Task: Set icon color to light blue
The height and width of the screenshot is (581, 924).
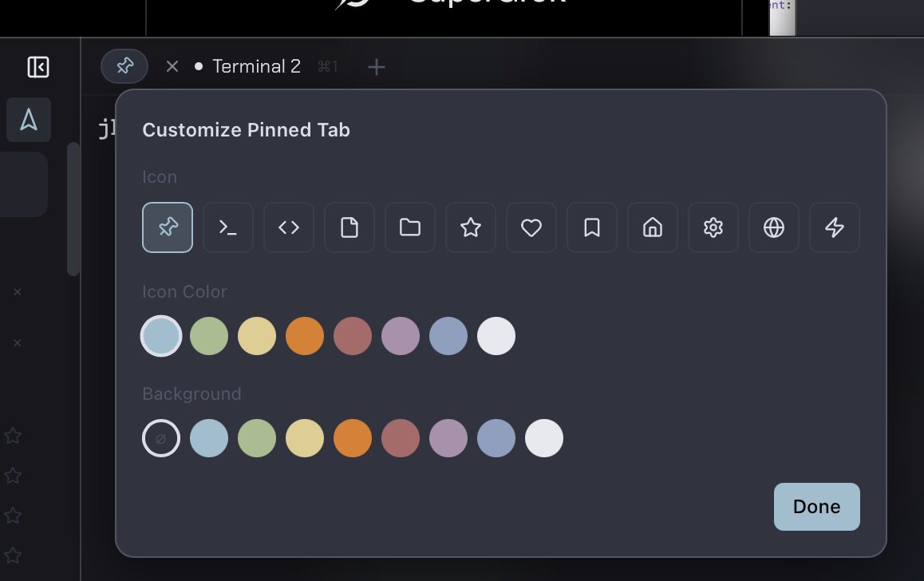Action: coord(161,336)
